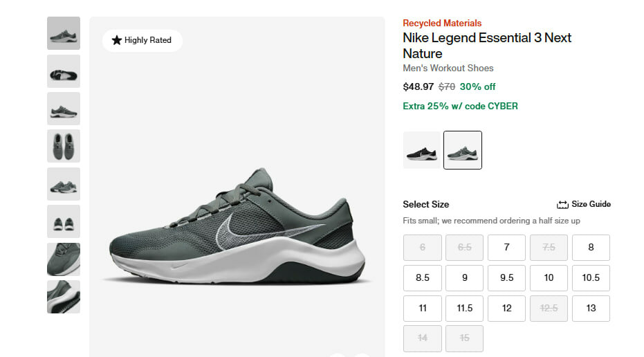Show the outsole bottom view thumbnail
Image resolution: width=644 pixels, height=357 pixels.
pyautogui.click(x=64, y=71)
